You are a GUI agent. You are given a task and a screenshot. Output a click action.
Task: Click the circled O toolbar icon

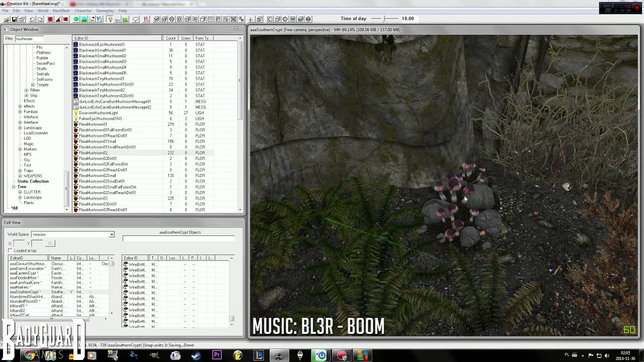click(x=285, y=19)
